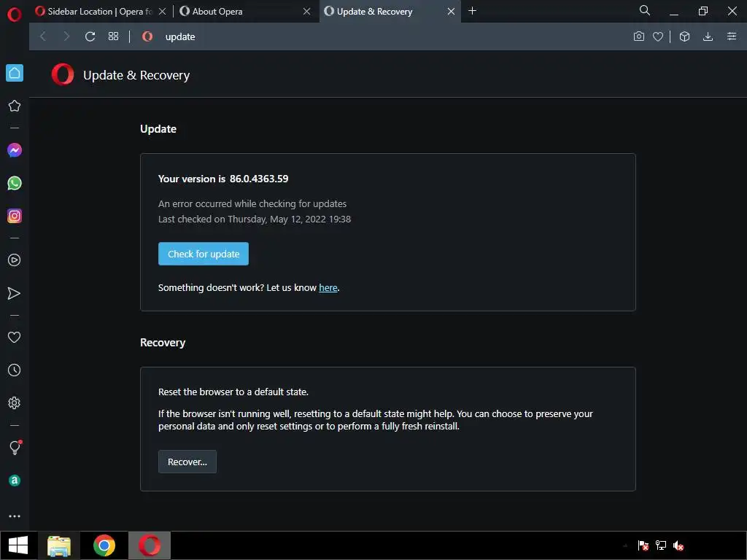Open the network tray icon
The image size is (747, 560).
click(661, 545)
